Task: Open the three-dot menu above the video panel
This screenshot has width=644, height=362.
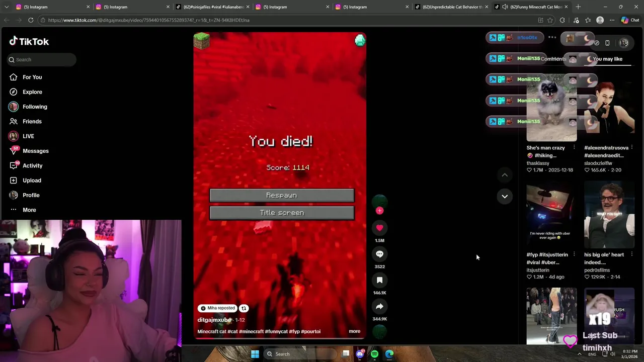Action: coord(552,38)
